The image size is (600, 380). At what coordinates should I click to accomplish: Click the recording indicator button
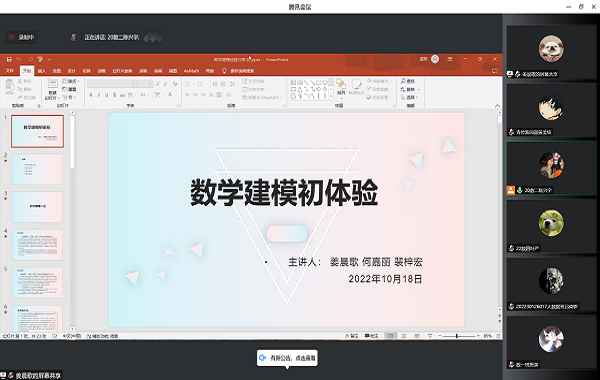22,37
